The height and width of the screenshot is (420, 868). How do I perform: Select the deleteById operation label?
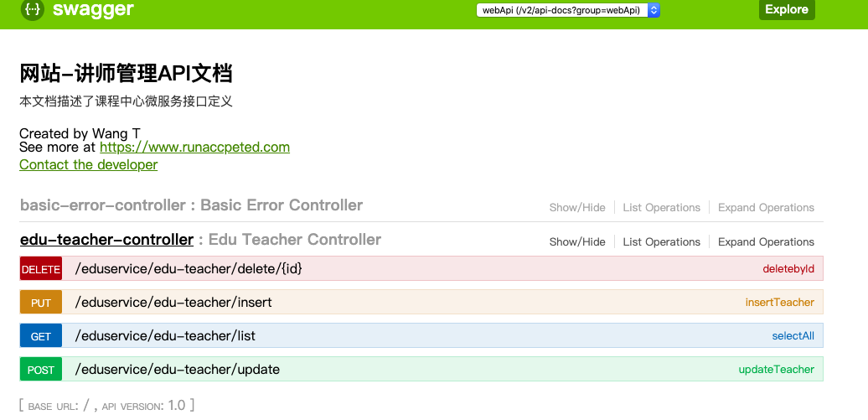[788, 269]
